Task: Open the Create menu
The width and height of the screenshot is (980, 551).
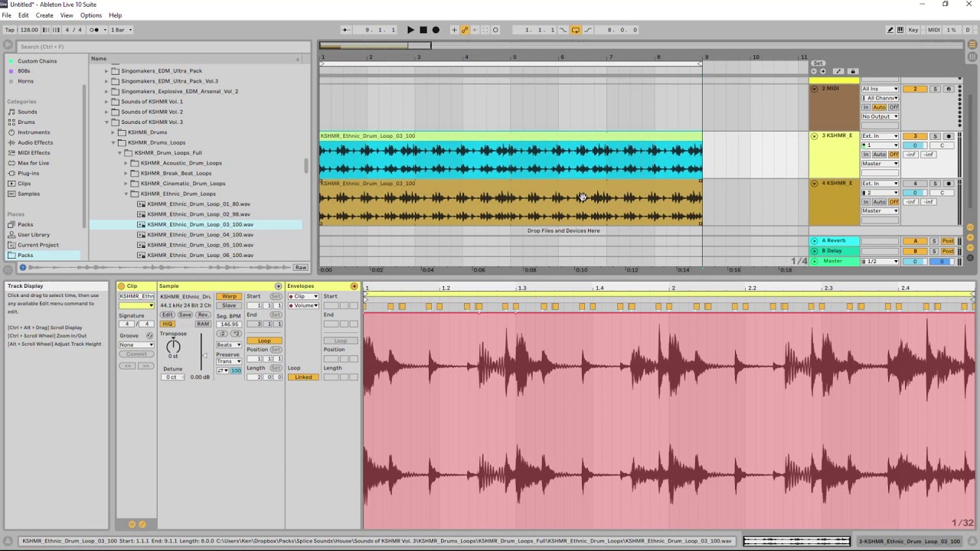Action: [44, 15]
